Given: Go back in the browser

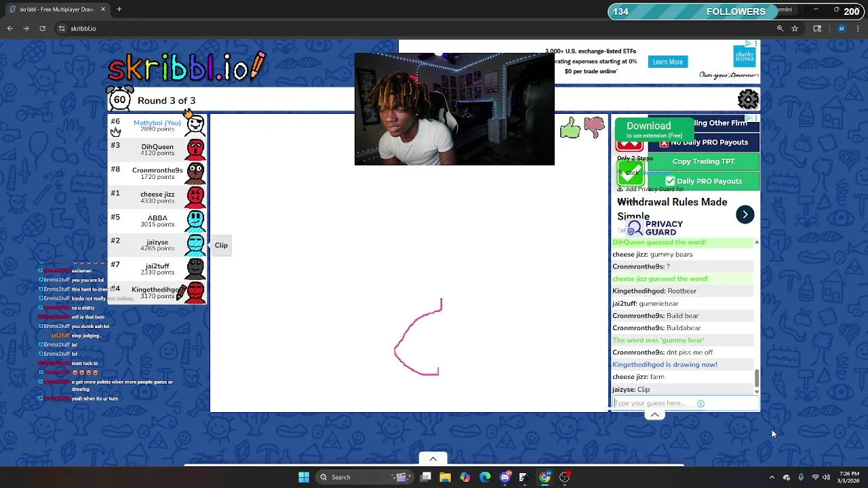Looking at the screenshot, I should pyautogui.click(x=10, y=28).
